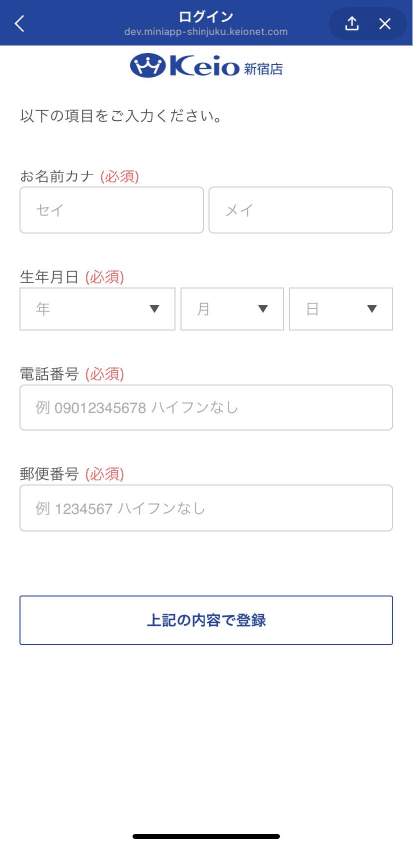Click the お名前カナ field label

point(57,176)
